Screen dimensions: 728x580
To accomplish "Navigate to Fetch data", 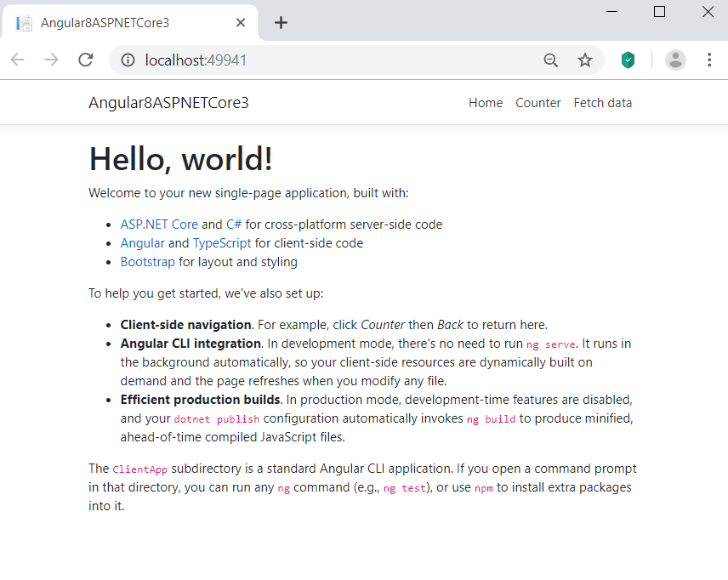I will point(602,102).
